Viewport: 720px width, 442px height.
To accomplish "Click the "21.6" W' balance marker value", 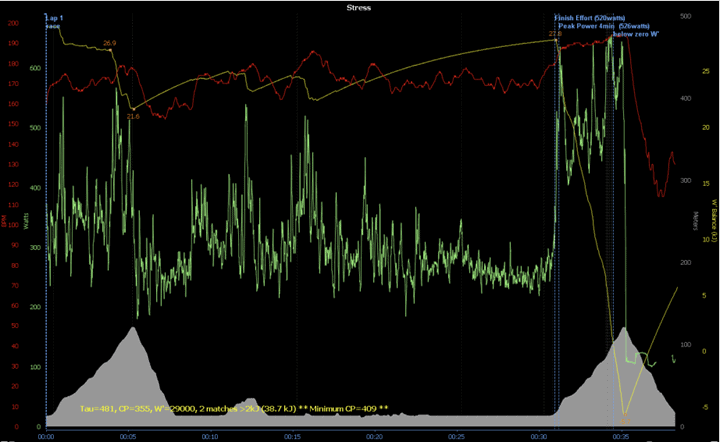I will click(133, 117).
